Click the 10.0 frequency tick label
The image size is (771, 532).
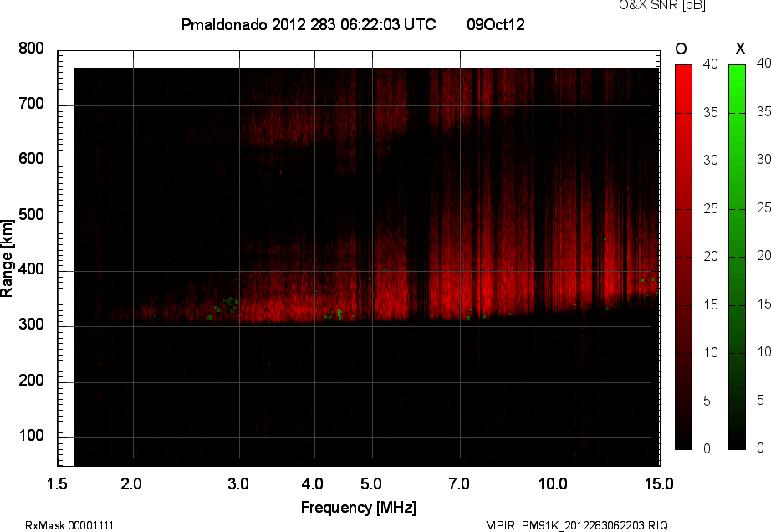pyautogui.click(x=553, y=483)
